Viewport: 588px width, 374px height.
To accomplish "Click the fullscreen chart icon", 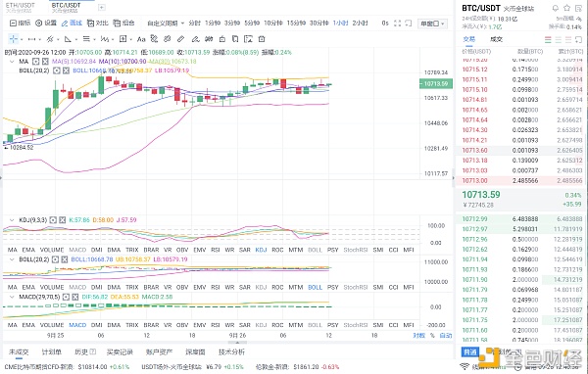I will pos(398,23).
